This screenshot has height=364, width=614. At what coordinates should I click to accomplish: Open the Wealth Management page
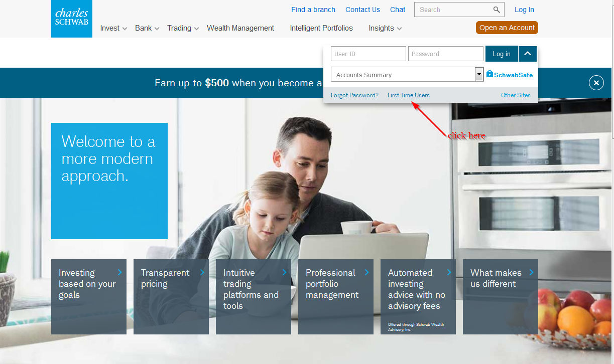coord(240,28)
